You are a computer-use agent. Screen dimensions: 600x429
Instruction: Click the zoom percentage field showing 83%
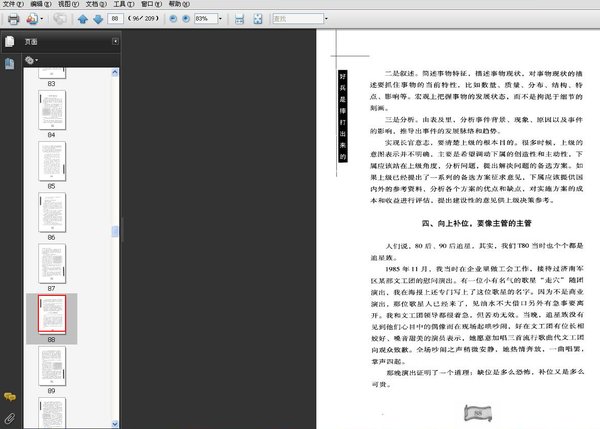[205, 18]
